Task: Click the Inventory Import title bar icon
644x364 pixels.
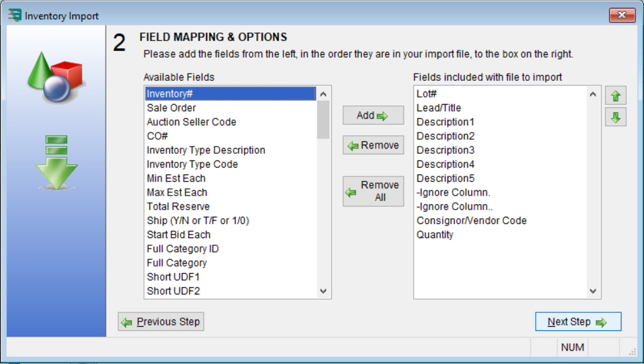Action: tap(14, 15)
